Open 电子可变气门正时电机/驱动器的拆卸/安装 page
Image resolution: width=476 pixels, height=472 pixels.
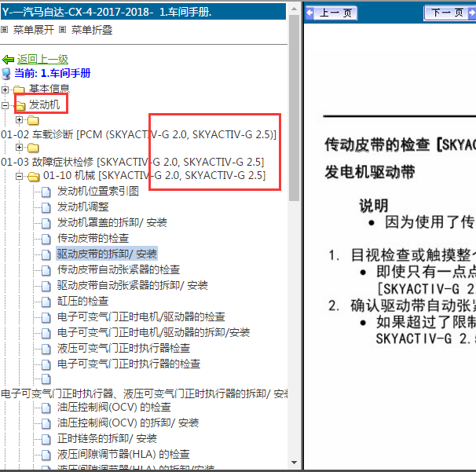click(x=153, y=333)
